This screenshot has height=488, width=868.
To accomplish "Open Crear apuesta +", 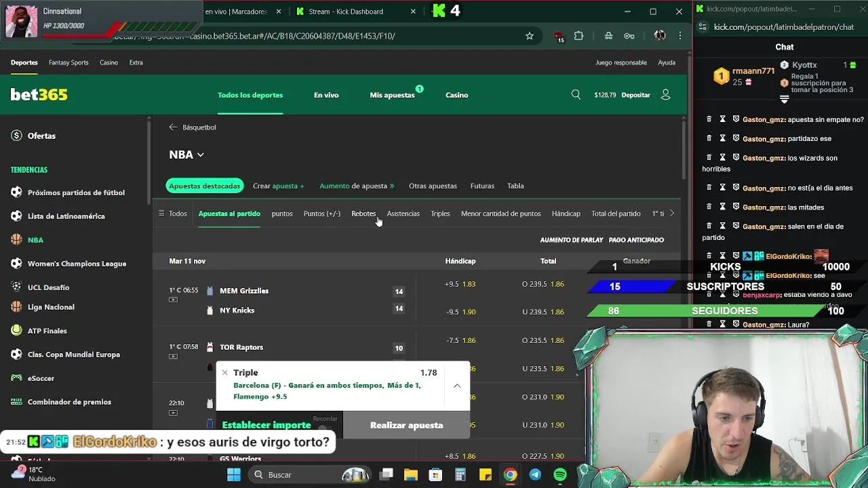I will [x=278, y=186].
